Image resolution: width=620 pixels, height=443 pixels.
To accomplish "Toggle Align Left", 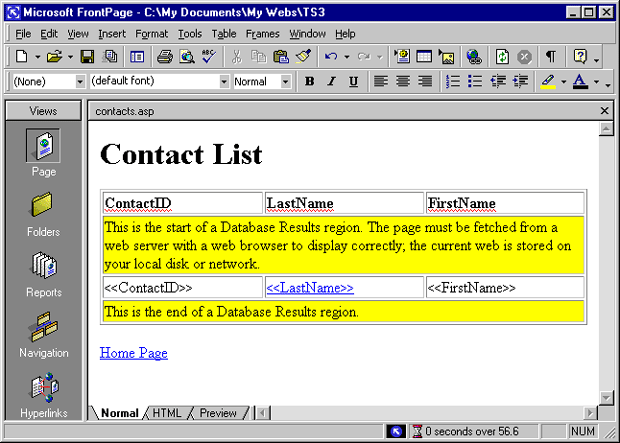I will click(x=381, y=81).
